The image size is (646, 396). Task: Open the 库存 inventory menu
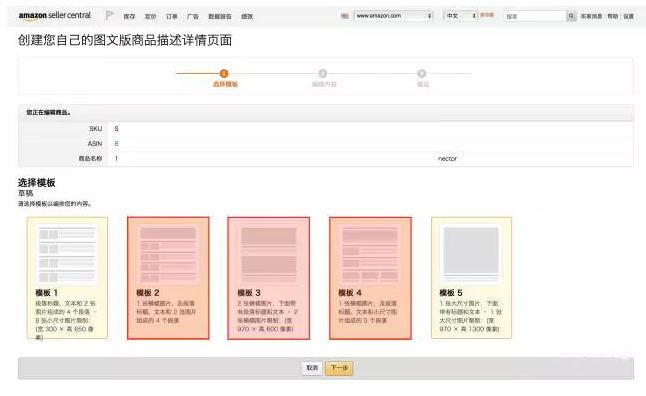(129, 16)
